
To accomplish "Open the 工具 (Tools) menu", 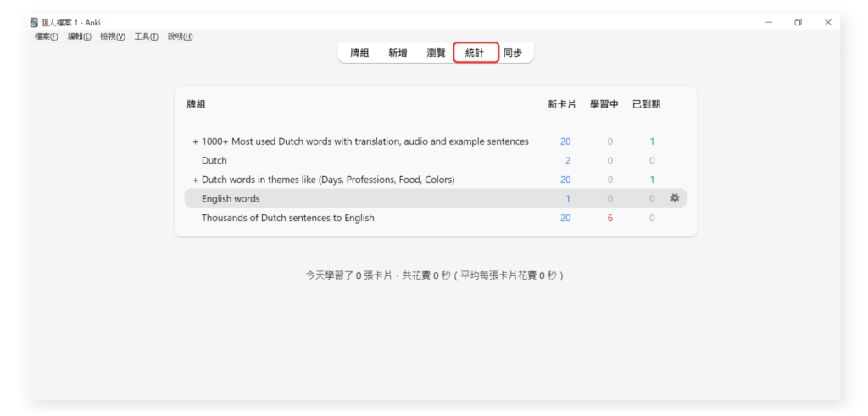I will [x=146, y=36].
